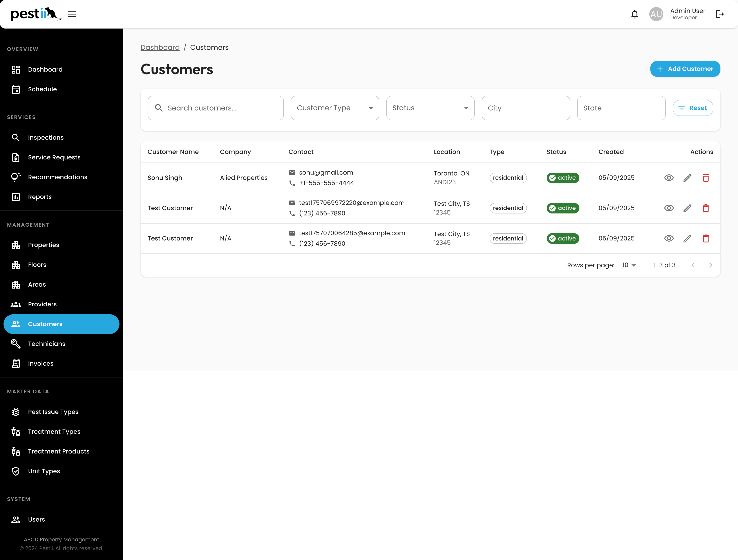Toggle the hamburger menu icon
This screenshot has height=560, width=738.
[x=72, y=14]
